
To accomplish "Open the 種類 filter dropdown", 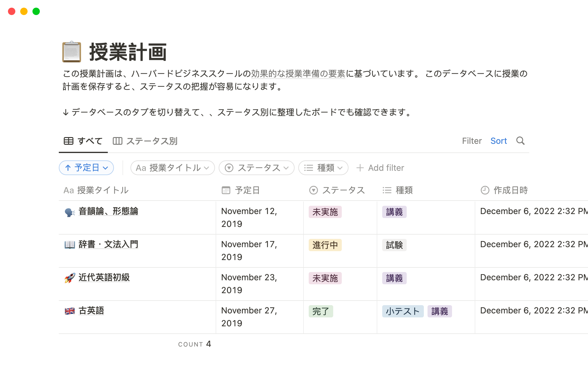I will tap(323, 168).
